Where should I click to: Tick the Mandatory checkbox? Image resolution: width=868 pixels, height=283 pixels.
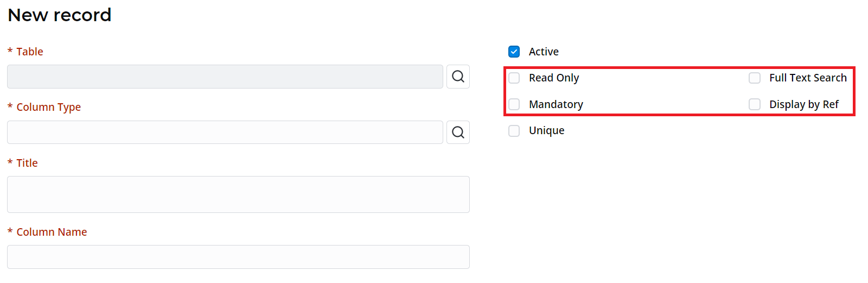pyautogui.click(x=514, y=104)
